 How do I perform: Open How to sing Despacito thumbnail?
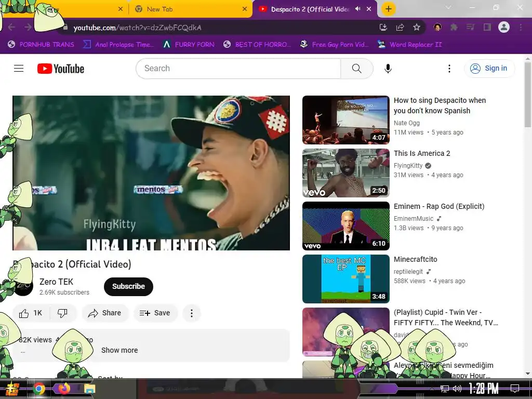(345, 120)
